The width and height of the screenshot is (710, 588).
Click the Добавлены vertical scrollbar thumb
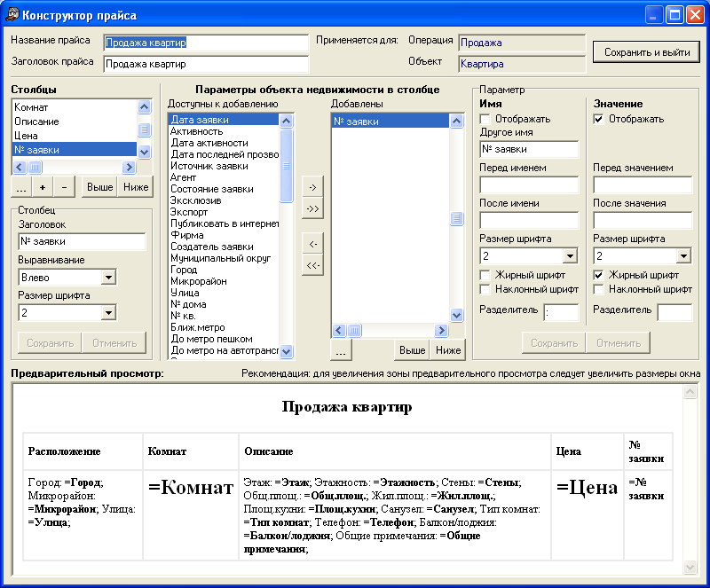point(456,219)
